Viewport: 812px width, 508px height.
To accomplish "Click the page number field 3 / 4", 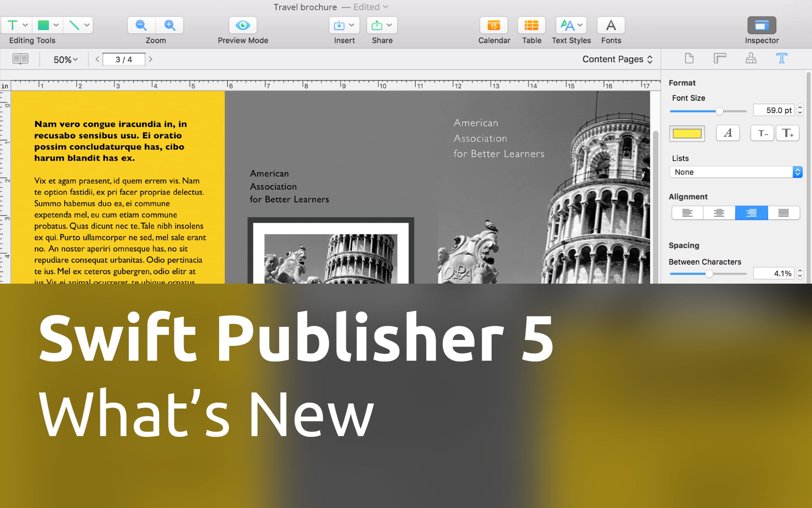I will (124, 59).
